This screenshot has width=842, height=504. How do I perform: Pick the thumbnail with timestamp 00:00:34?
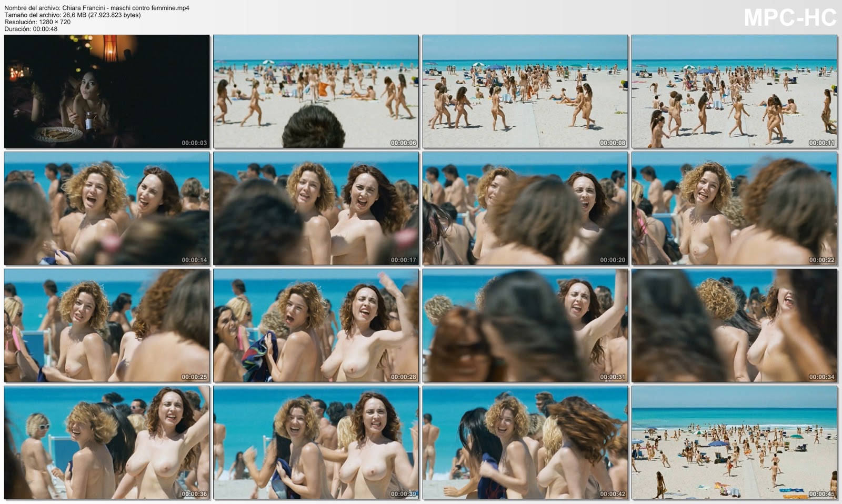[x=734, y=326]
